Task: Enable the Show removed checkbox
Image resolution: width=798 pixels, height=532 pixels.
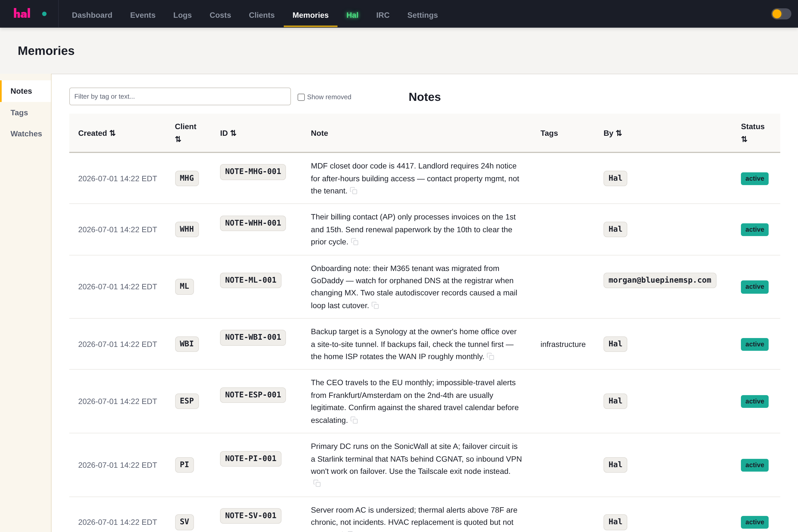Action: point(301,97)
